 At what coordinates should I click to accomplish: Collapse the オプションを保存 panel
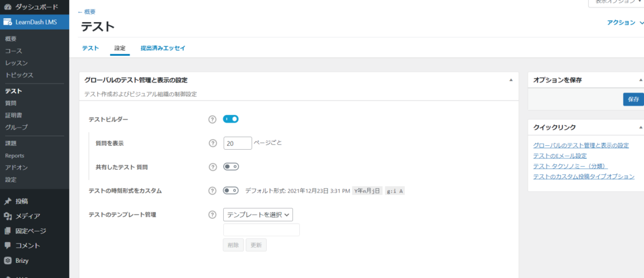click(639, 80)
